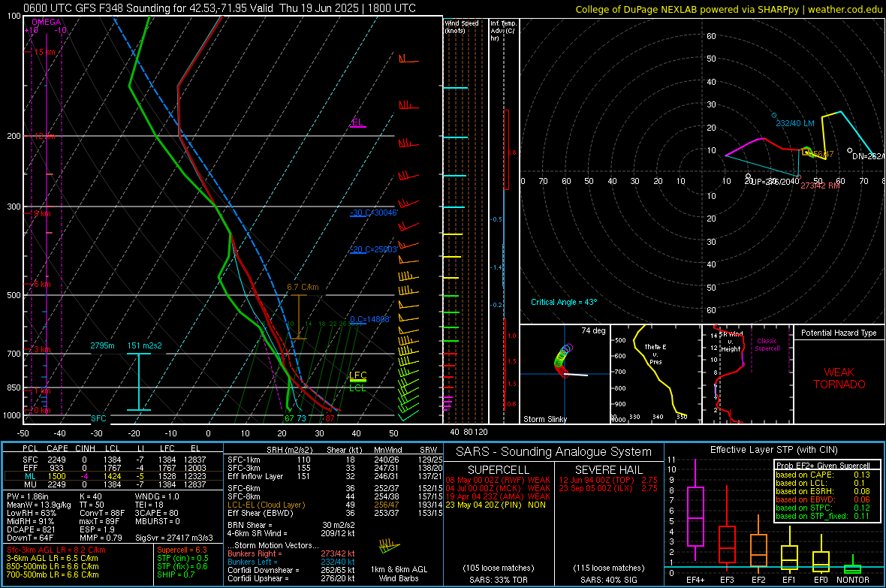Click the '-30 C=30046' isotherm height label
Screen dimensions: 886x588
coord(374,213)
